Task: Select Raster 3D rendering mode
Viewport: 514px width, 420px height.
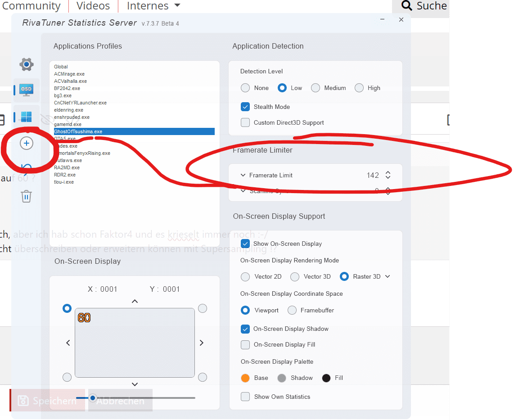Action: point(344,277)
